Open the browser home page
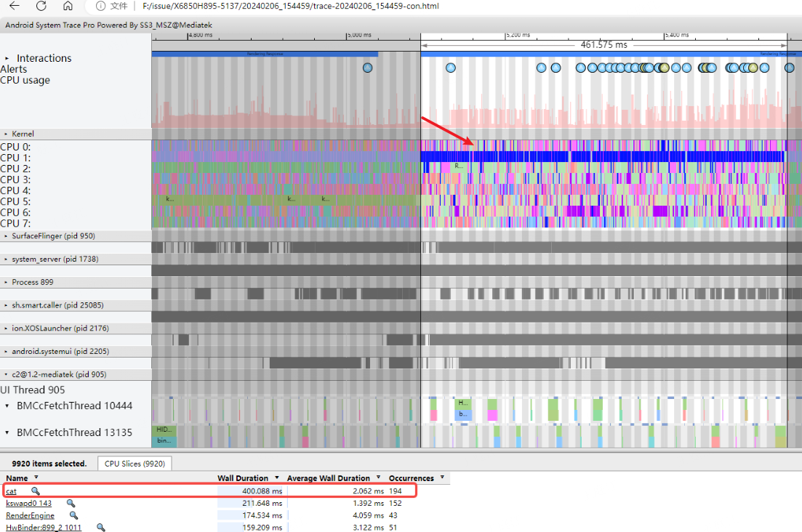Image resolution: width=802 pixels, height=532 pixels. [68, 6]
